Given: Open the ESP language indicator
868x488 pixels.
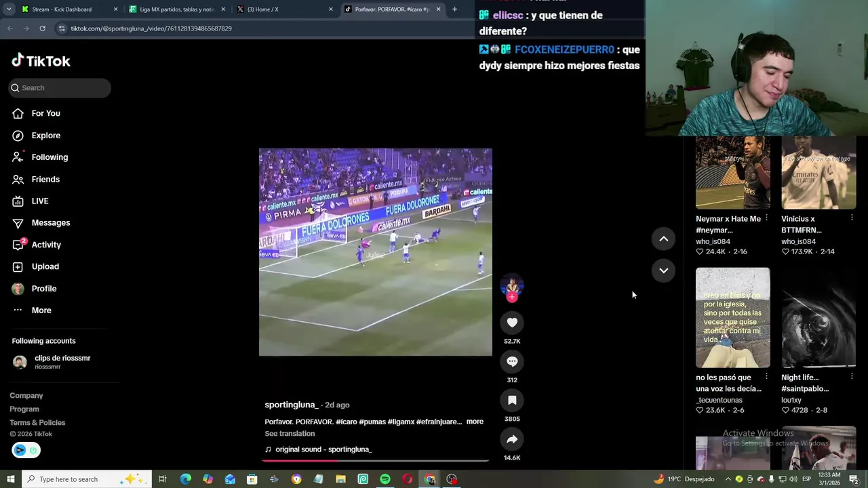Looking at the screenshot, I should pyautogui.click(x=806, y=479).
